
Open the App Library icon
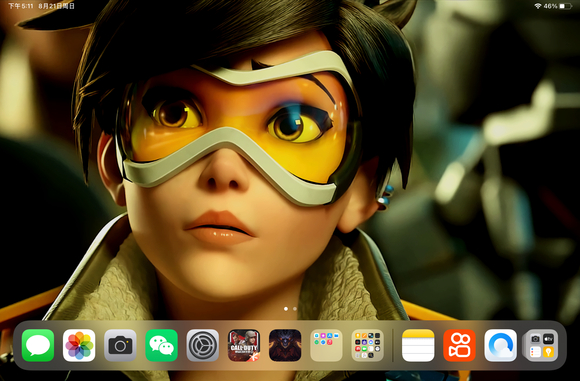click(x=541, y=345)
